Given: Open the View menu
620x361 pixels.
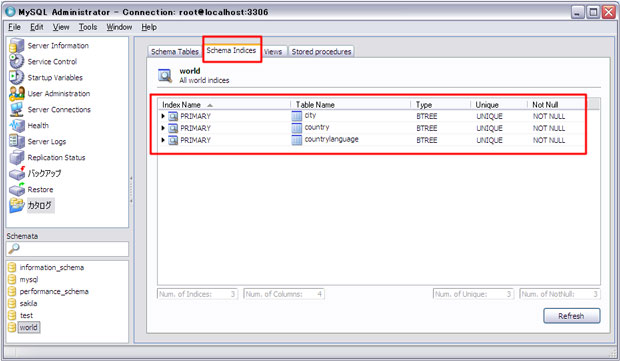Looking at the screenshot, I should (x=61, y=27).
